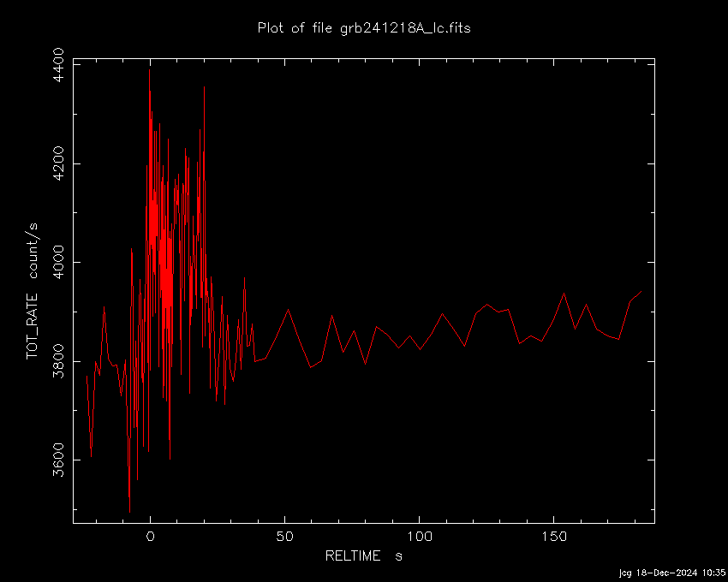Click the plot title 'Plot of file grb241218A_lc.fits'
728x582 pixels.
pos(364,28)
